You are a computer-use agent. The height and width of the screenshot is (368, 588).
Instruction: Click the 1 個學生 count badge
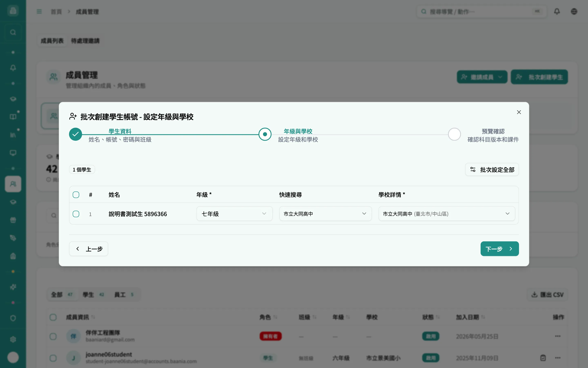pyautogui.click(x=82, y=170)
